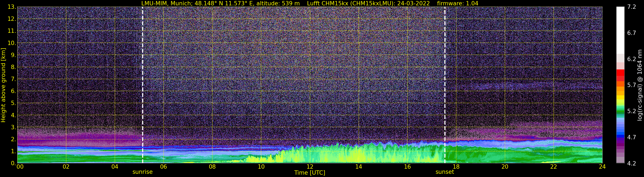Click the time axis tick label "00"

tap(20, 167)
